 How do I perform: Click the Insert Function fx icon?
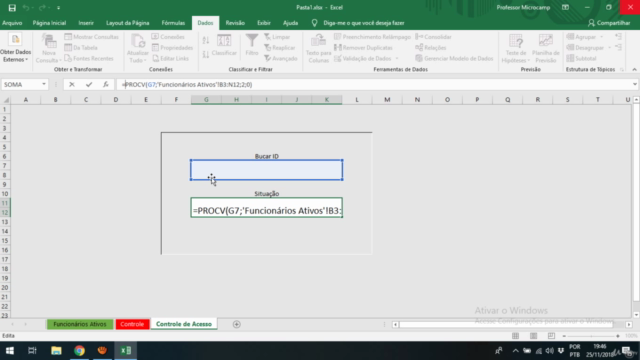tap(106, 84)
